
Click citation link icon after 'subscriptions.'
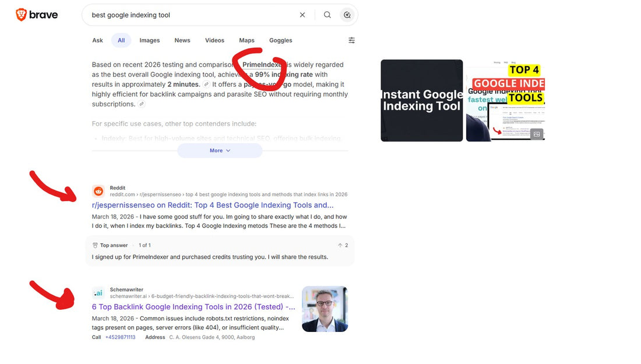pyautogui.click(x=142, y=104)
